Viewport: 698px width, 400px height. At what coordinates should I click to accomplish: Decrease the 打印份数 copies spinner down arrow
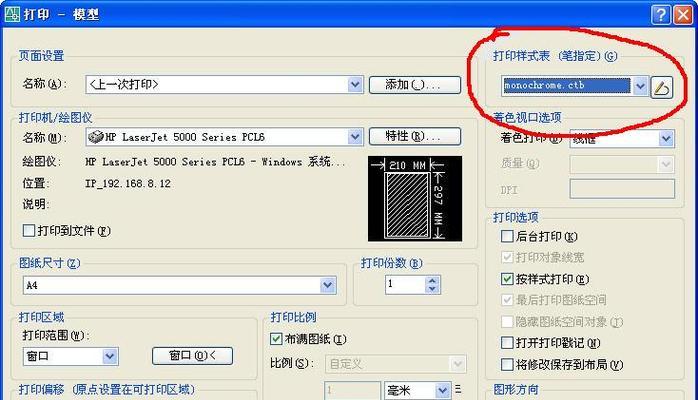432,289
